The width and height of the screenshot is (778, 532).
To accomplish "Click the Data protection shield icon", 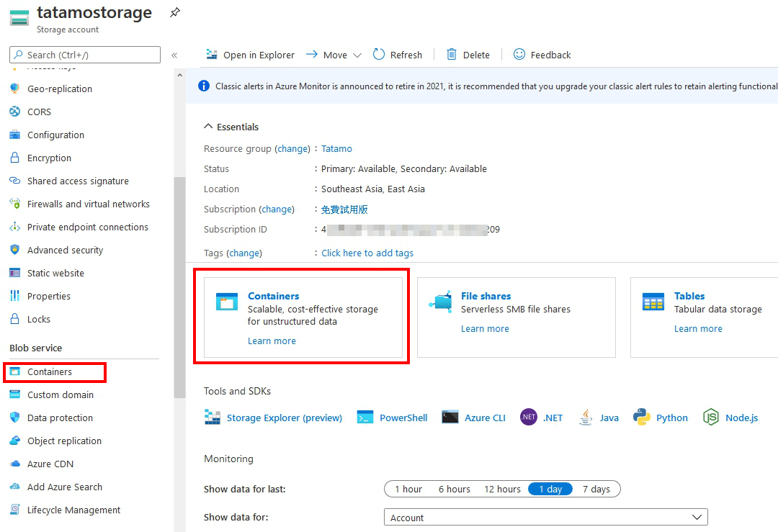I will (15, 418).
